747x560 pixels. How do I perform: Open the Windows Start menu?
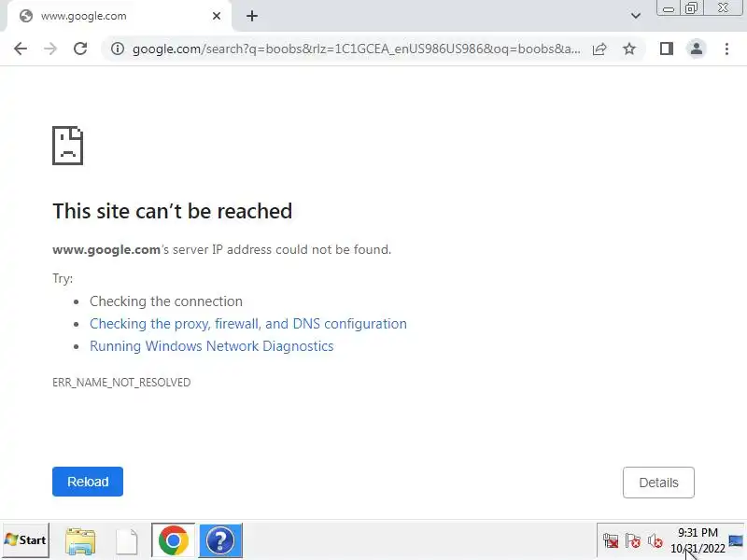(x=26, y=540)
